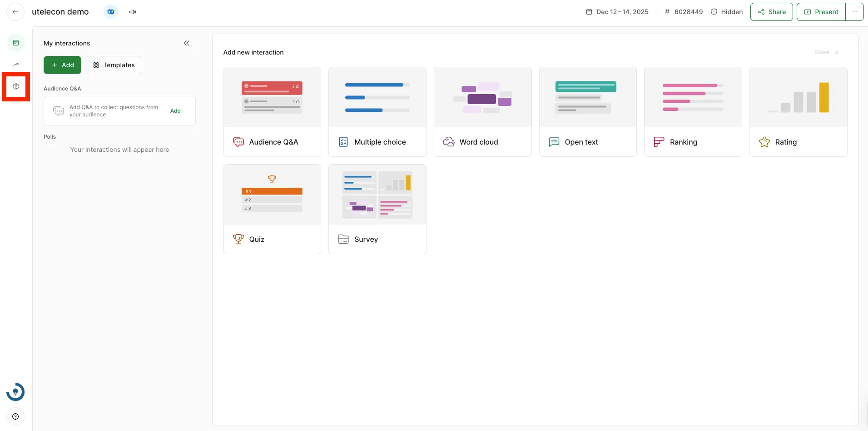
Task: Open the Templates gallery
Action: click(x=114, y=65)
